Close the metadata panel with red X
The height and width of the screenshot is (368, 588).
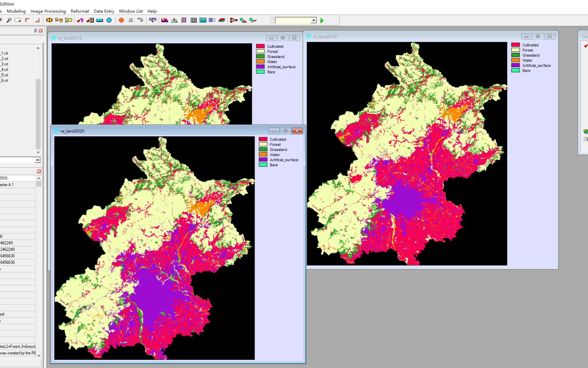click(x=39, y=171)
